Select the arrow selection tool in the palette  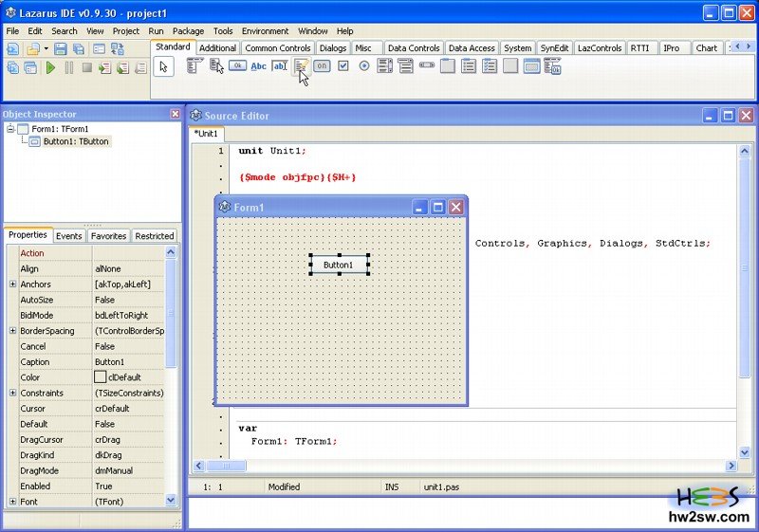click(163, 66)
